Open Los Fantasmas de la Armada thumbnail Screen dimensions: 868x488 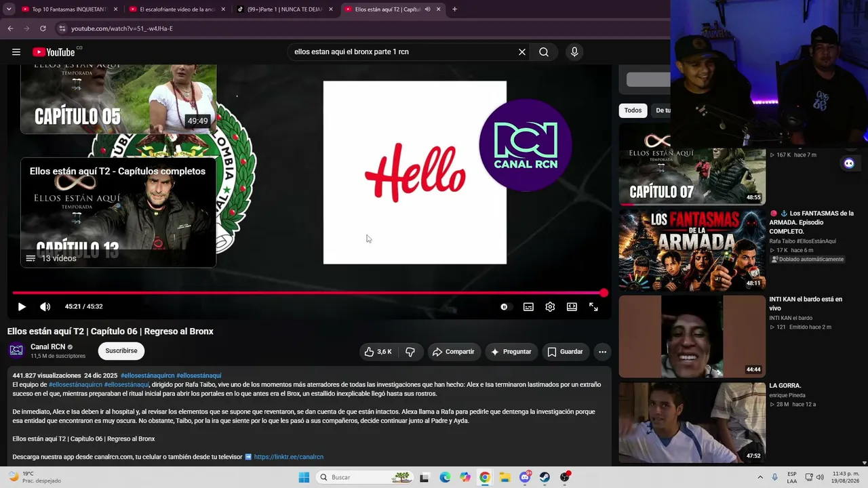click(x=692, y=250)
